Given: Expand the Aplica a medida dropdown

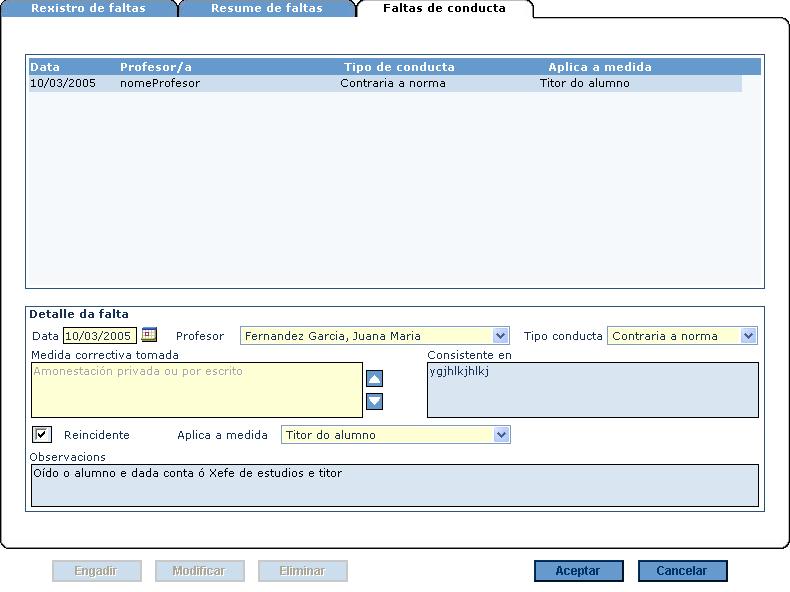Looking at the screenshot, I should click(501, 435).
